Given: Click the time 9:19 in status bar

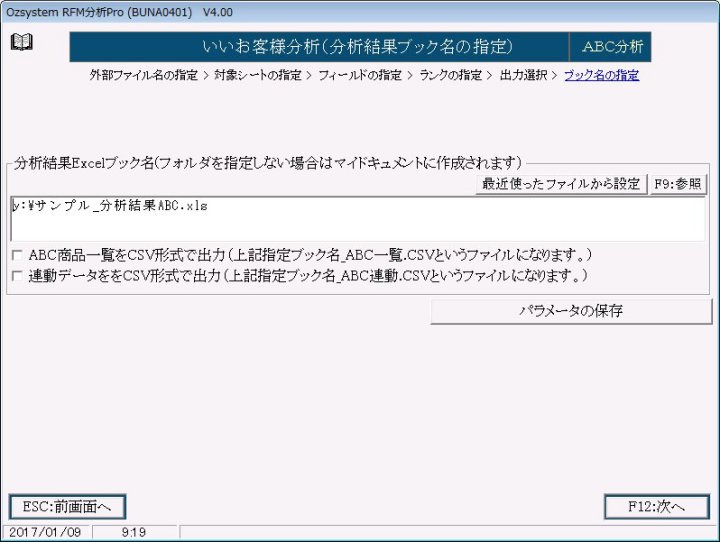Looking at the screenshot, I should (134, 532).
